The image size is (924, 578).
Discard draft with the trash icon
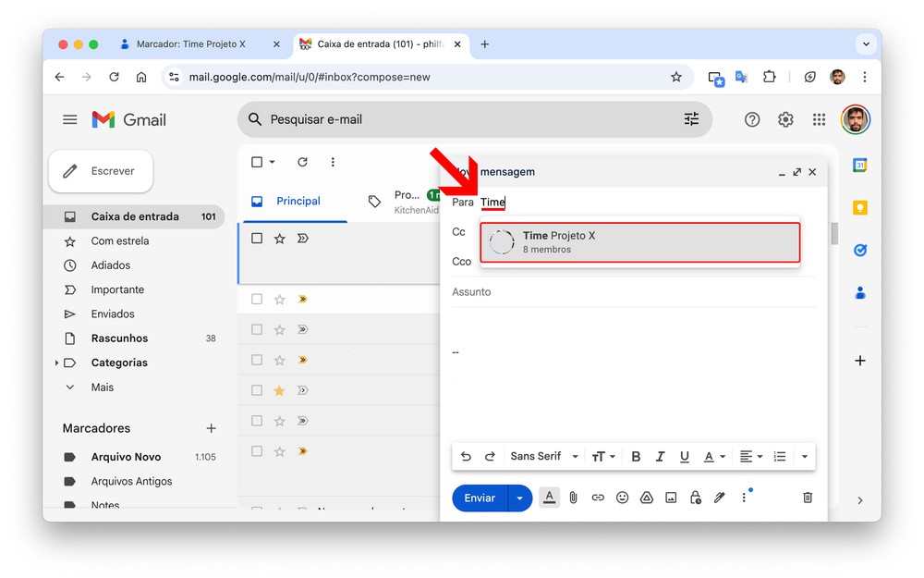pos(808,498)
